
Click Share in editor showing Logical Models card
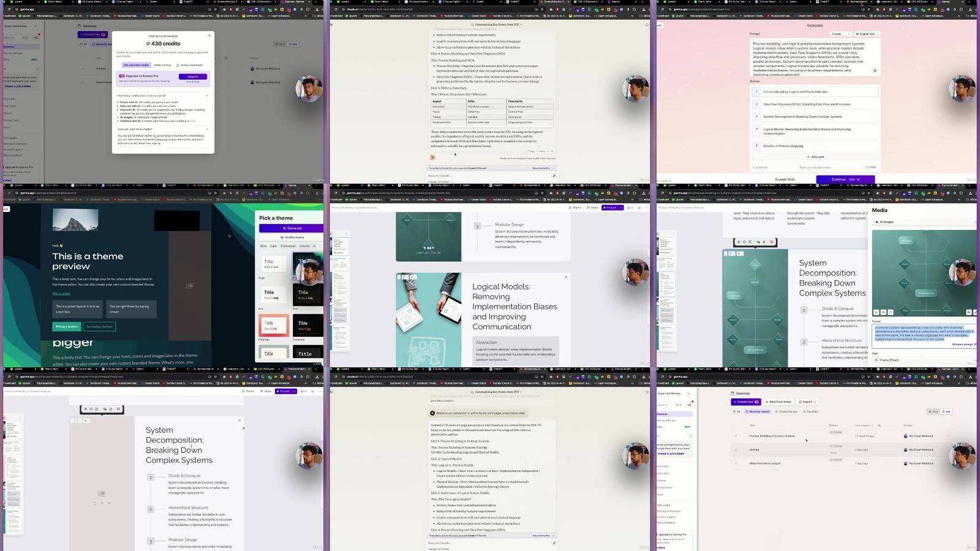592,208
